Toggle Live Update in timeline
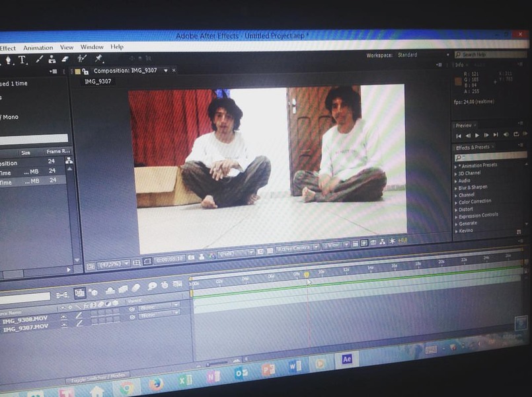This screenshot has height=397, width=532. click(80, 292)
